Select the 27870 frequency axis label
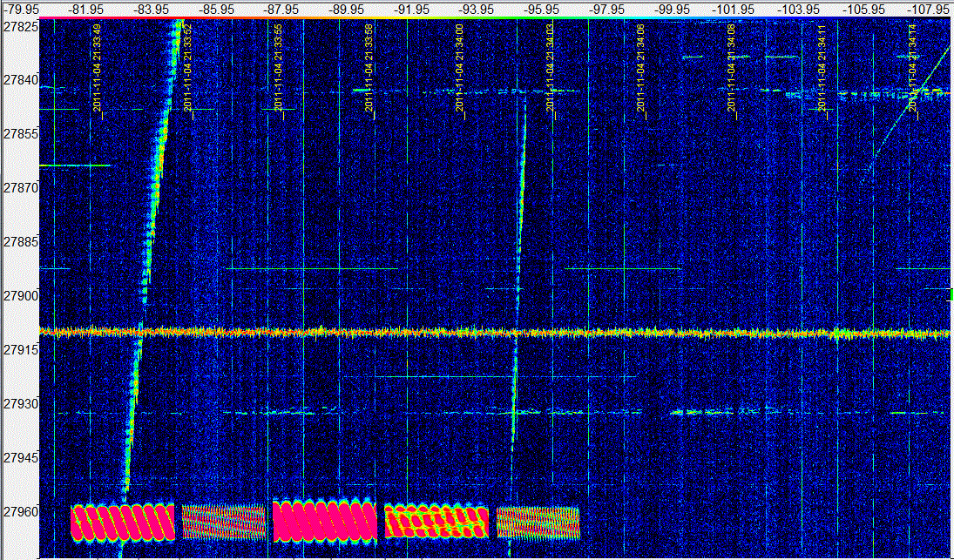 point(20,188)
